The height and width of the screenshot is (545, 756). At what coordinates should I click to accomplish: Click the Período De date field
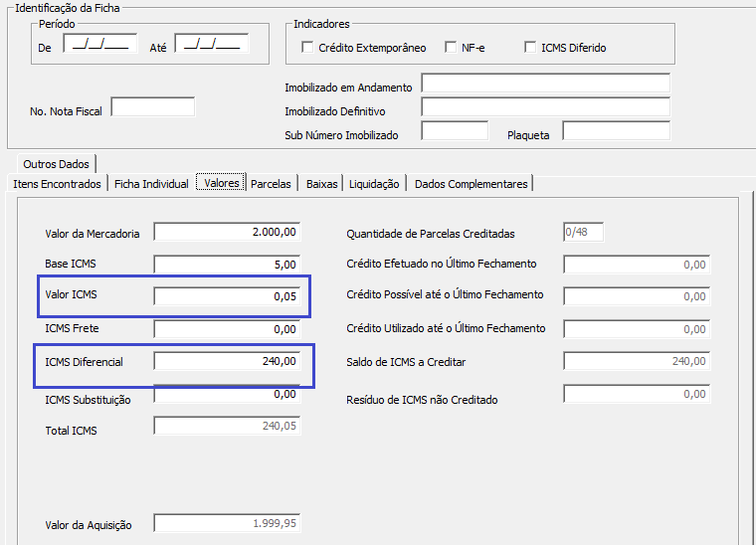pos(100,44)
